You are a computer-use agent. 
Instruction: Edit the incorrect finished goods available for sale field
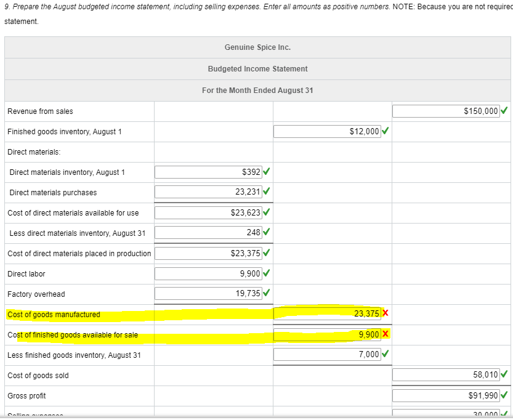tap(327, 334)
